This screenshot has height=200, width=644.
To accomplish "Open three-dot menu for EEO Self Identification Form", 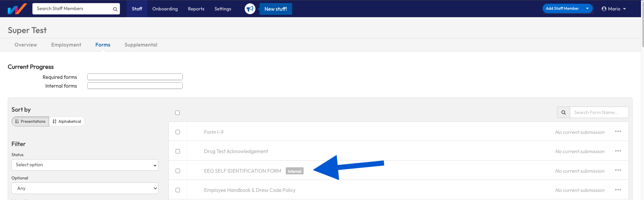I will click(x=618, y=170).
